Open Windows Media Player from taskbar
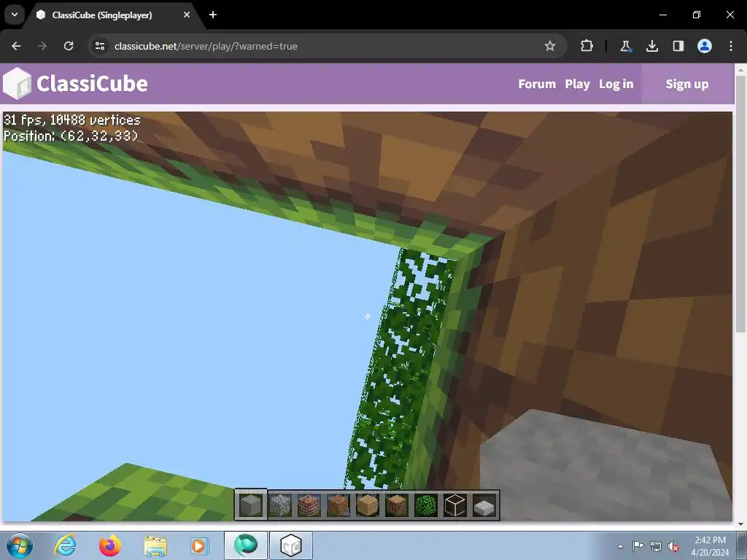Viewport: 747px width, 560px height. point(198,545)
